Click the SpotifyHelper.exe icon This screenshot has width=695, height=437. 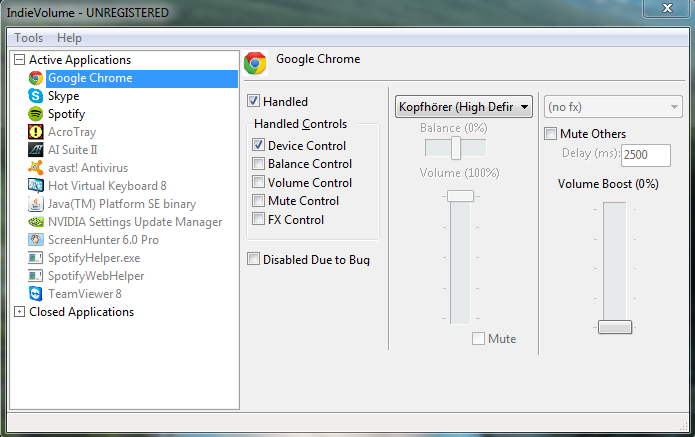click(35, 258)
